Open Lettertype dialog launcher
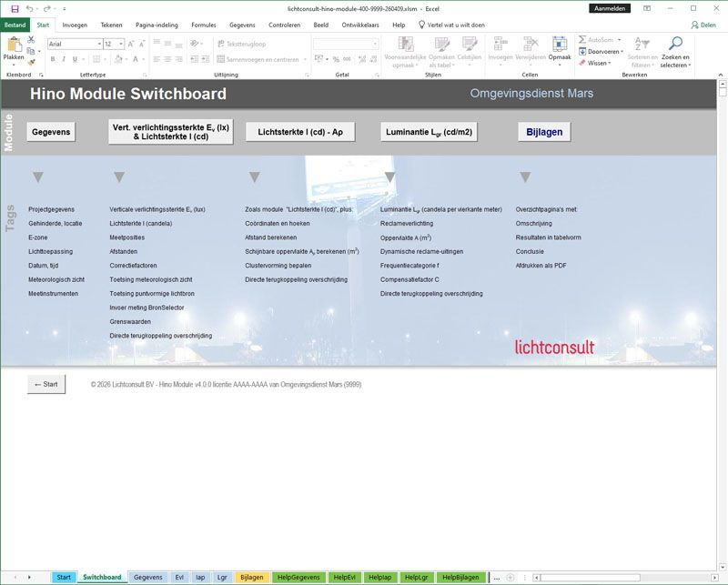 point(145,75)
